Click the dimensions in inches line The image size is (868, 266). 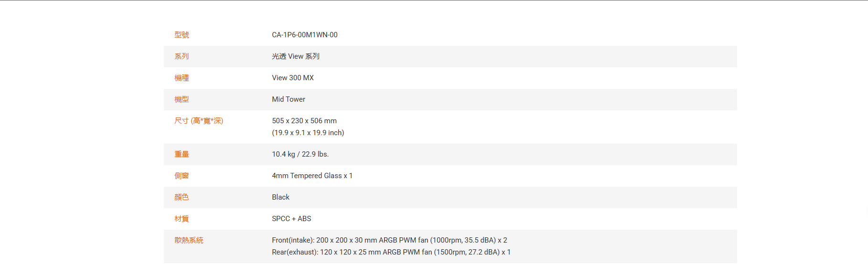(308, 133)
